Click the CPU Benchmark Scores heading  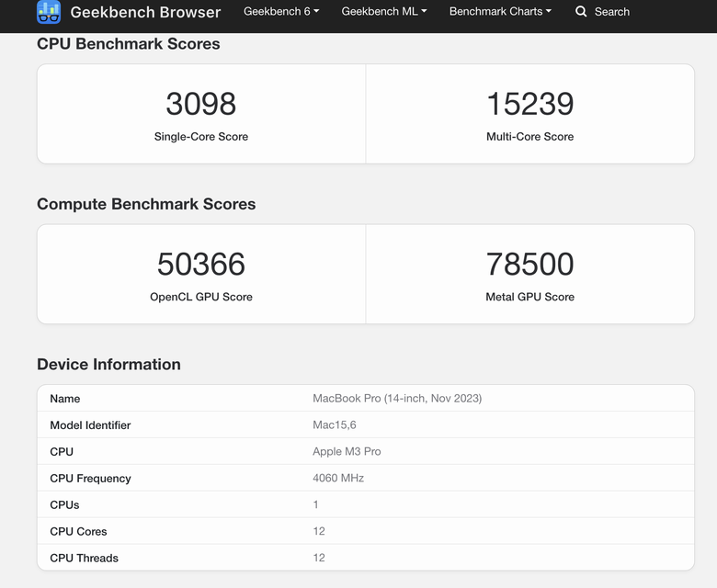tap(129, 44)
